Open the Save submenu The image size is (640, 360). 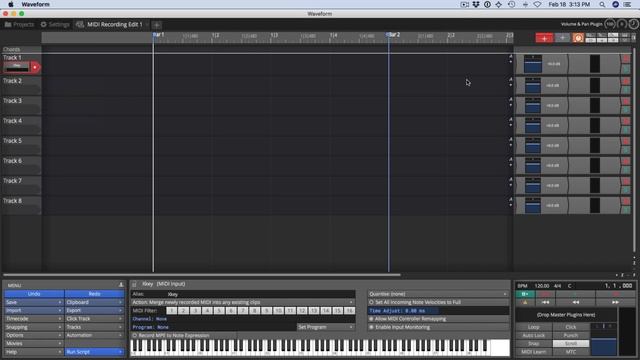point(34,302)
